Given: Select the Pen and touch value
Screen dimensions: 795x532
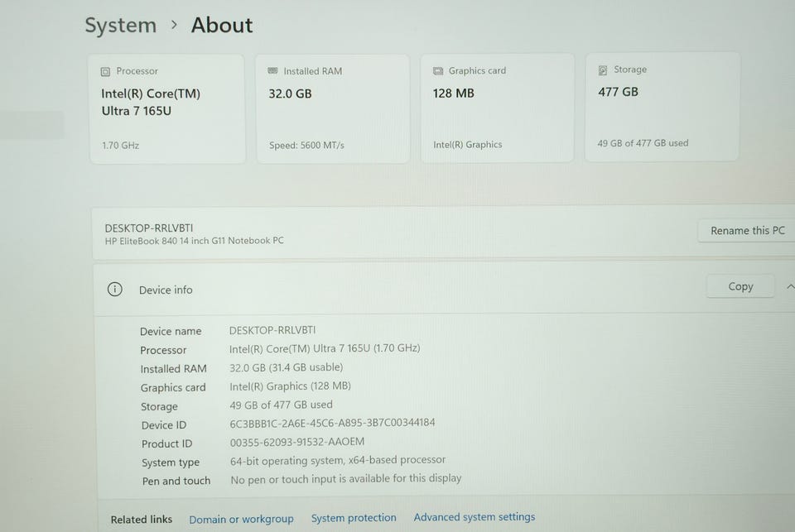Looking at the screenshot, I should 346,479.
